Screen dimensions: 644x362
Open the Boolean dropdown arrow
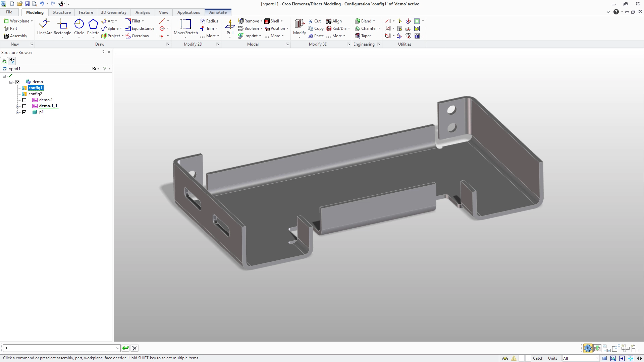coord(261,28)
